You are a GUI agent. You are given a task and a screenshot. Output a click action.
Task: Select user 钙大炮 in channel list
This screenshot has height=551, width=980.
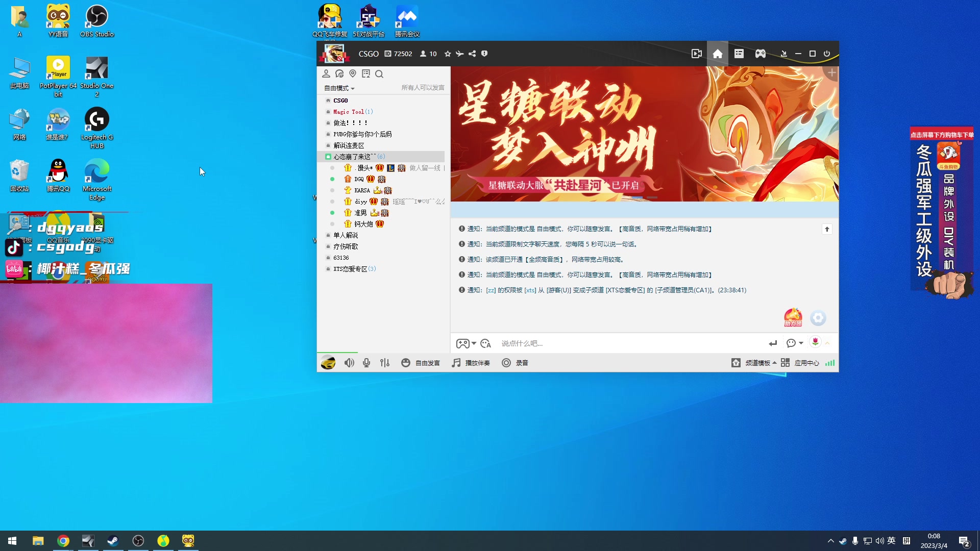[x=363, y=224]
